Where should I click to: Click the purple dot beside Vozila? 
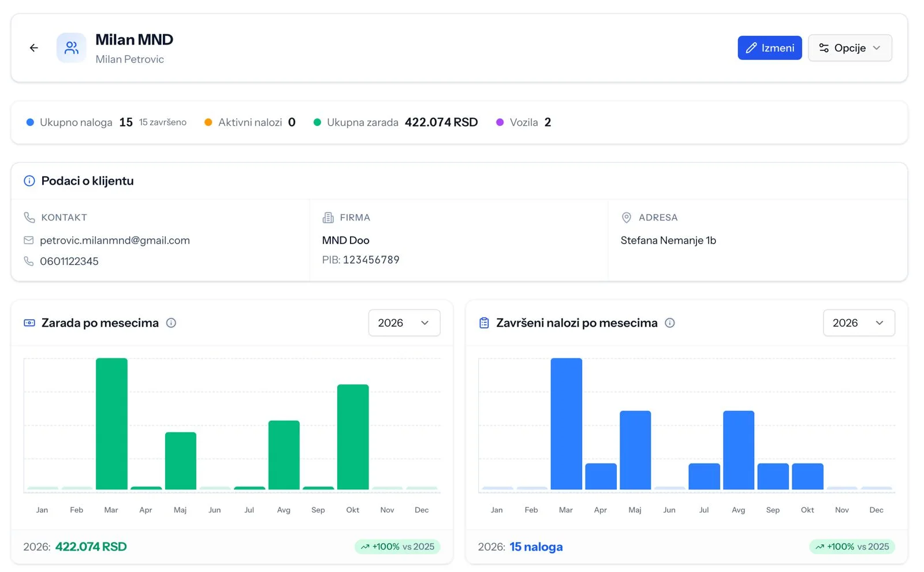500,122
